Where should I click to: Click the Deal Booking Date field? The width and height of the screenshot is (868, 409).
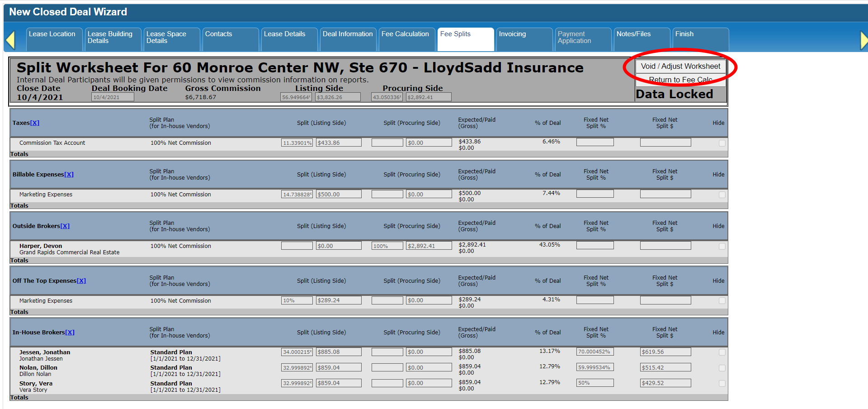pos(113,97)
